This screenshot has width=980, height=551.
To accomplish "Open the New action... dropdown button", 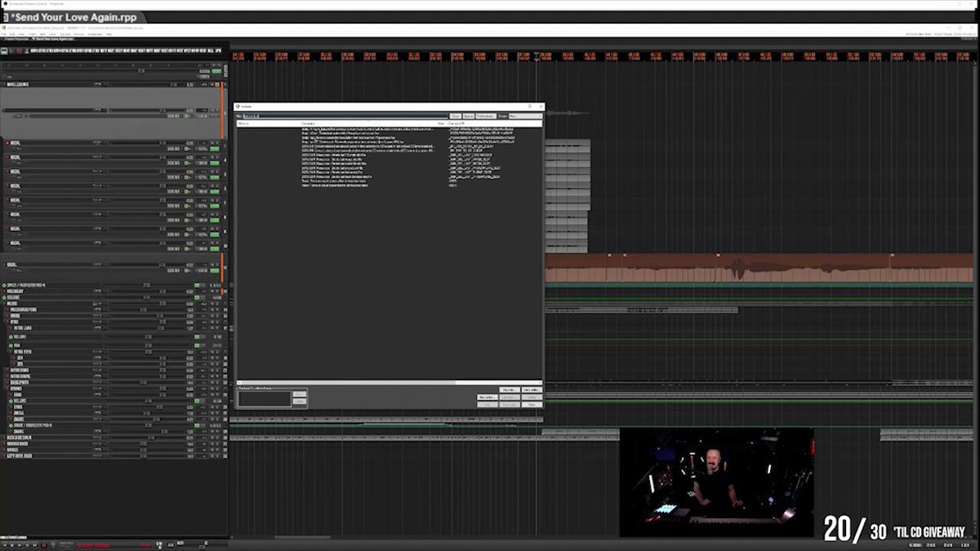I will (488, 397).
